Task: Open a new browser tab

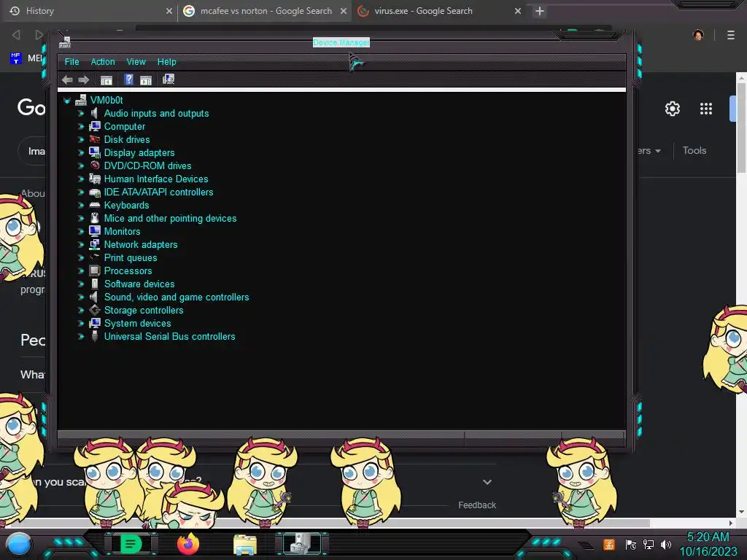Action: (x=539, y=11)
